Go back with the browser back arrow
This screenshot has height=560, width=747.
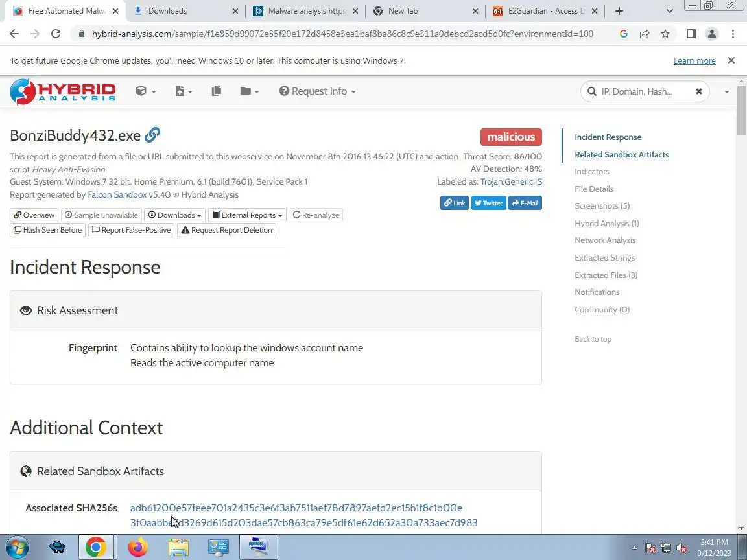[14, 34]
